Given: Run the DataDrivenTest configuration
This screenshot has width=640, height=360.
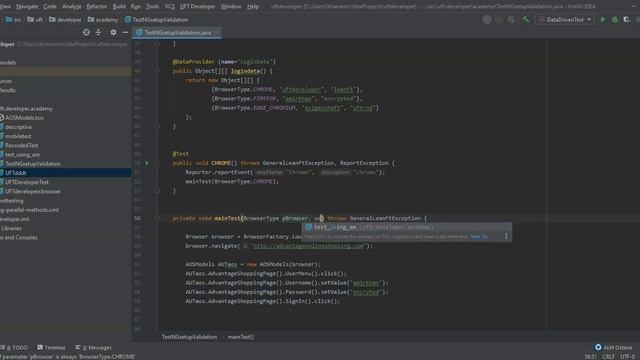Looking at the screenshot, I should pos(602,20).
